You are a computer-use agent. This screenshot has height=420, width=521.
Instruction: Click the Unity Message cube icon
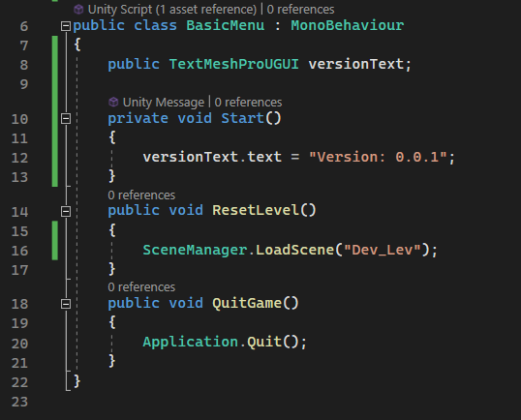coord(113,102)
